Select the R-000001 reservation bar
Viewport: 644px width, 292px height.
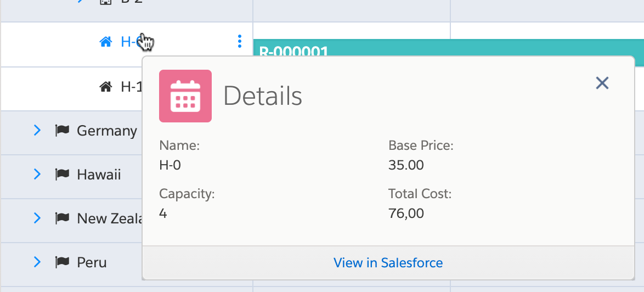pyautogui.click(x=439, y=48)
